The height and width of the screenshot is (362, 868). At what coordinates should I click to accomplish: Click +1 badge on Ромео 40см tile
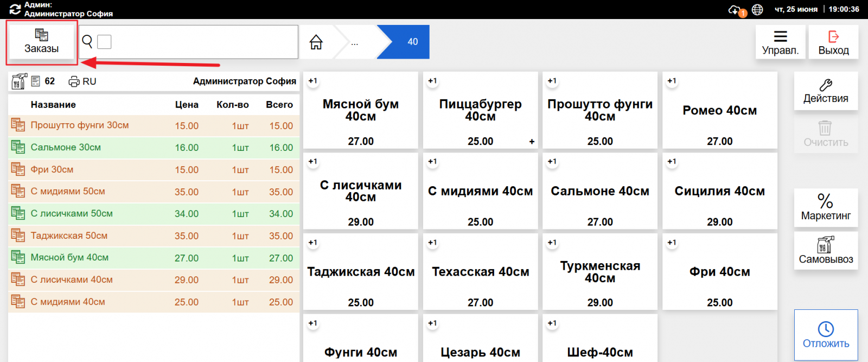click(672, 81)
